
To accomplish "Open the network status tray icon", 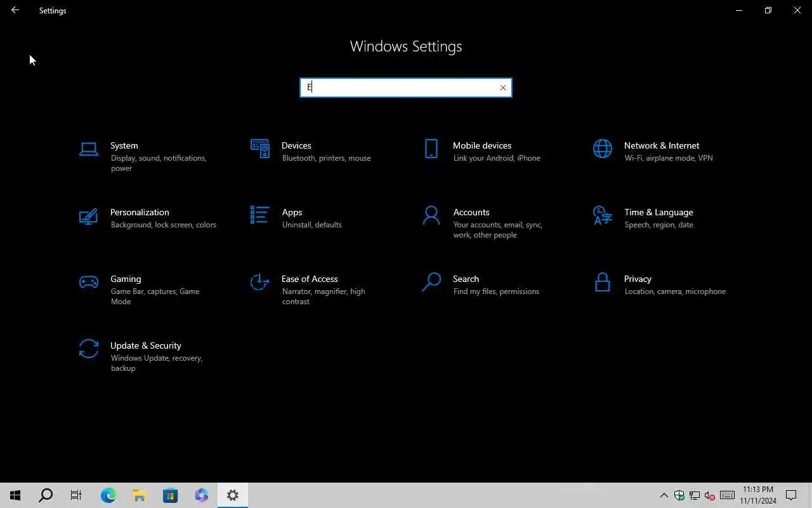I will tap(695, 495).
